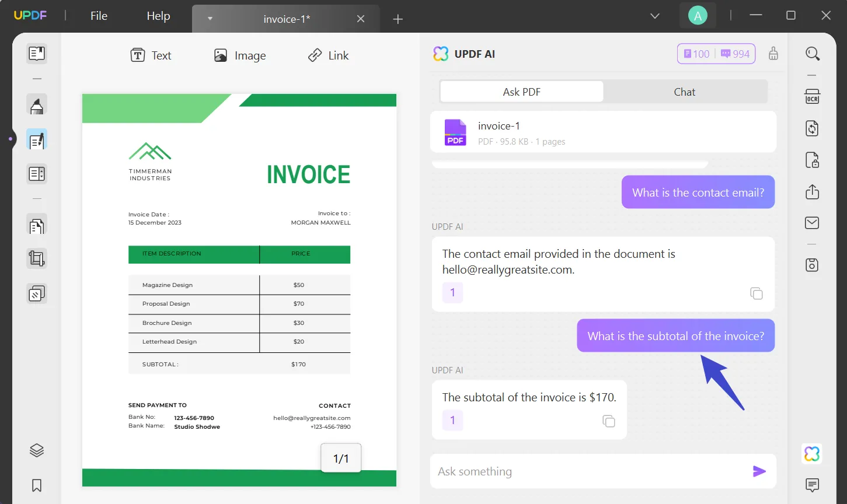The height and width of the screenshot is (504, 847).
Task: Click the "Studio Shodwe" bank name
Action: pyautogui.click(x=197, y=427)
